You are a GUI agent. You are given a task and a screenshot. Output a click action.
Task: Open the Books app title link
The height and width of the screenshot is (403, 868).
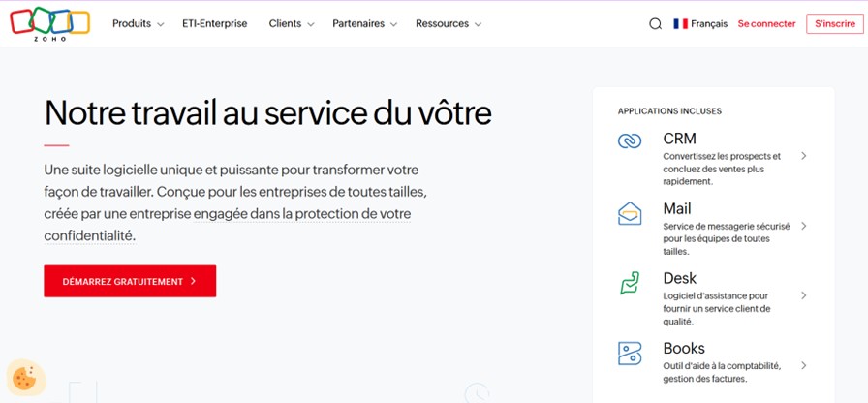click(684, 349)
